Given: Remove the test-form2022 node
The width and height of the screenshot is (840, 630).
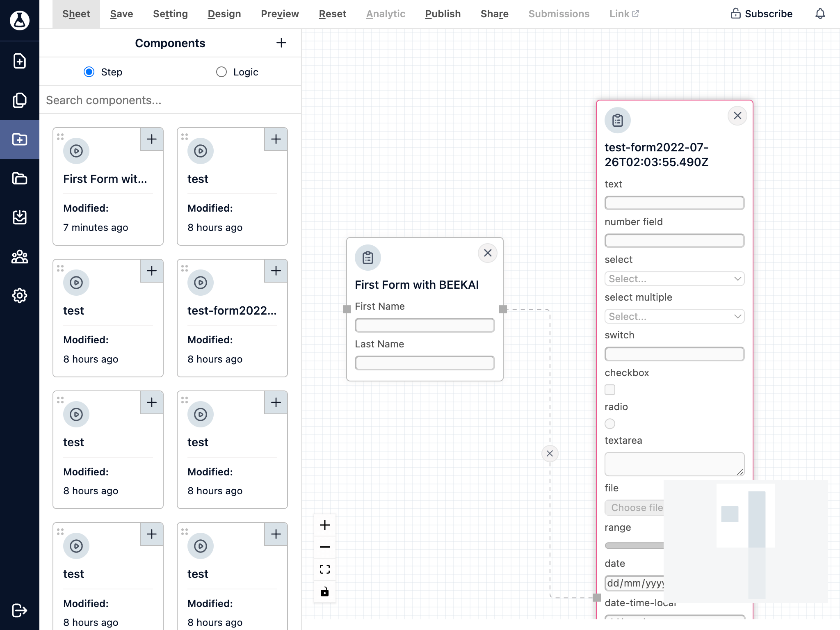Looking at the screenshot, I should [x=737, y=116].
